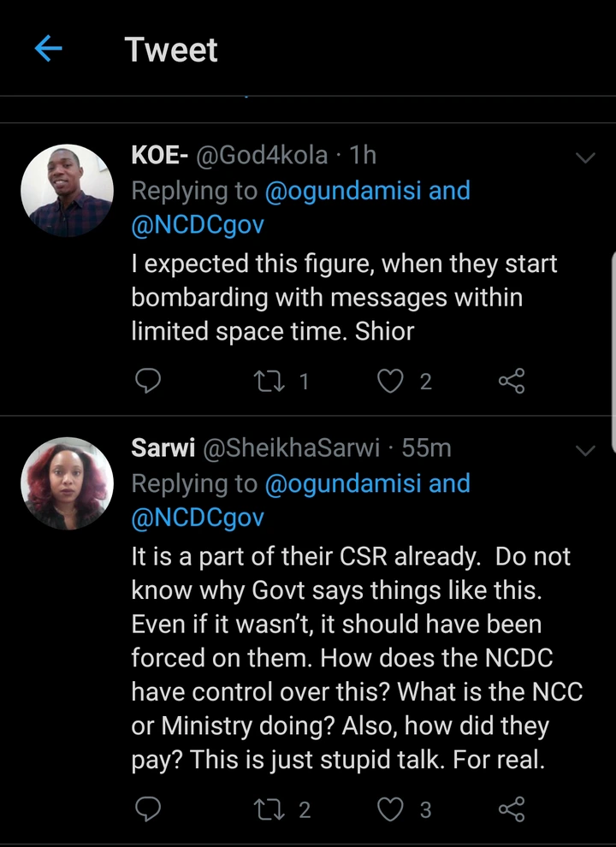This screenshot has width=616, height=847.
Task: Tap the back arrow icon
Action: pyautogui.click(x=49, y=50)
